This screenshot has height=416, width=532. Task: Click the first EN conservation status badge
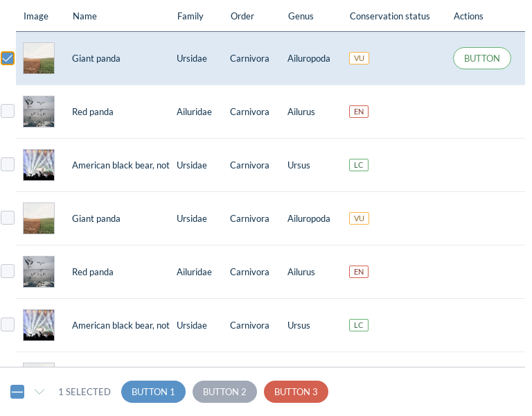click(x=359, y=112)
